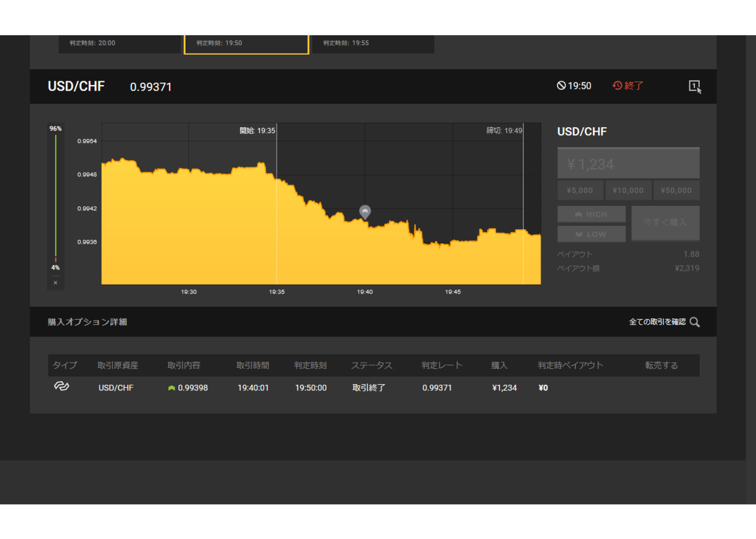This screenshot has width=756, height=539.
Task: Click the 0.99371 rate in the header bar
Action: pyautogui.click(x=151, y=87)
